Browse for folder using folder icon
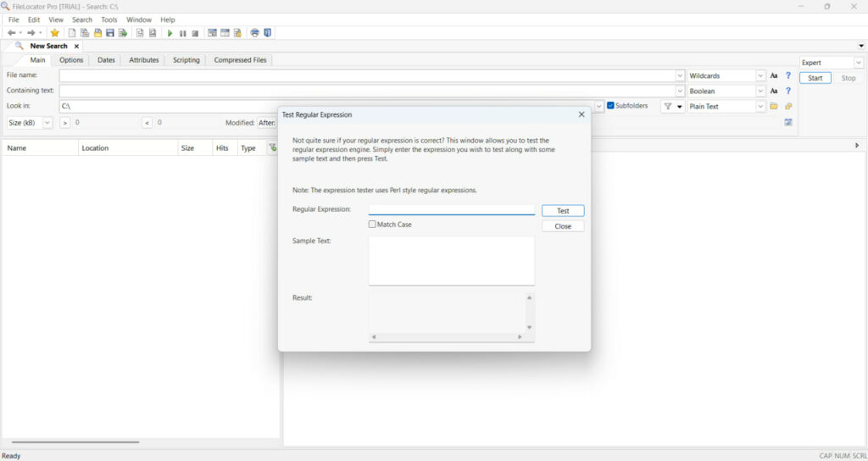The height and width of the screenshot is (461, 868). pyautogui.click(x=774, y=106)
